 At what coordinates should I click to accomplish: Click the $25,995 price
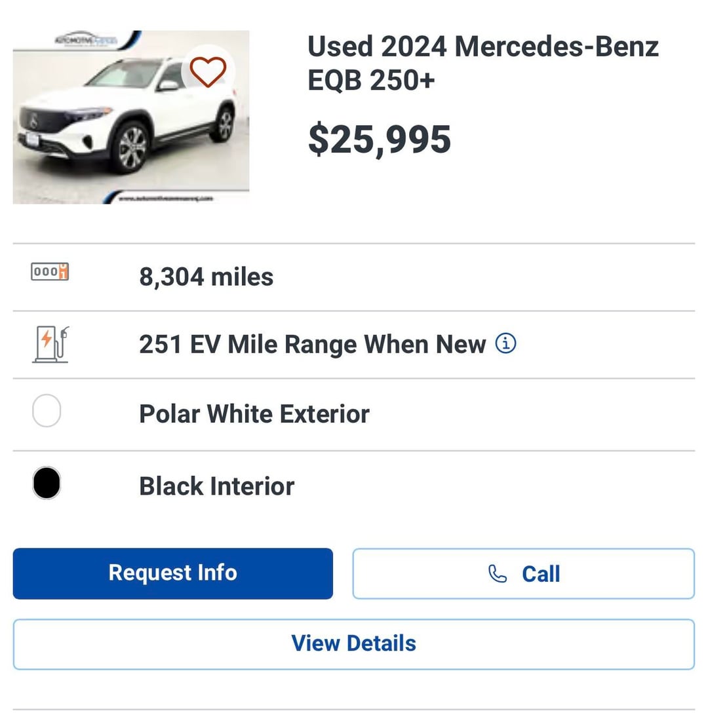click(x=380, y=139)
